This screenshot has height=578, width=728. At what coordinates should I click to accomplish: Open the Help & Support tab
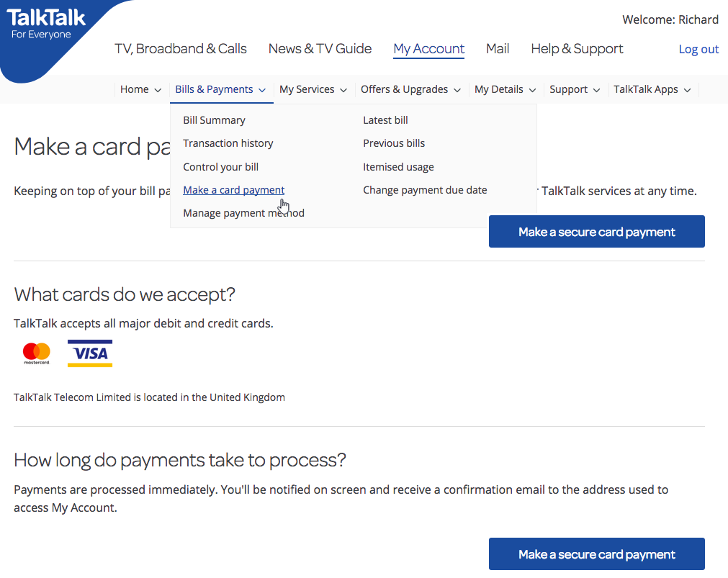577,49
